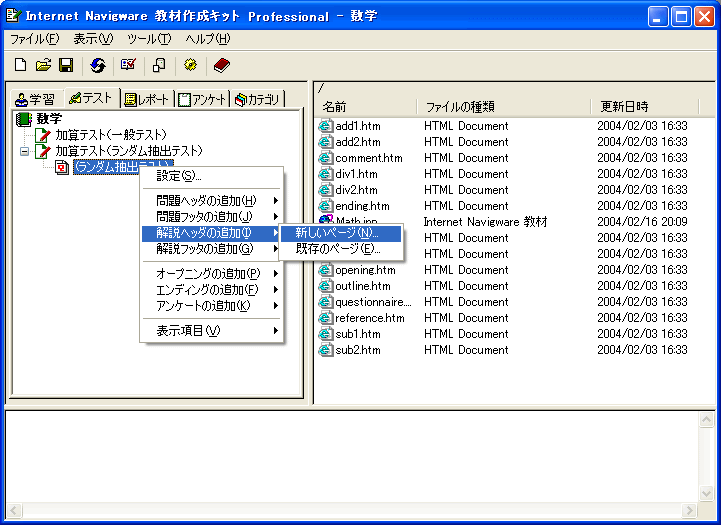Sort by 更新日時 column header
The height and width of the screenshot is (525, 721).
(645, 107)
